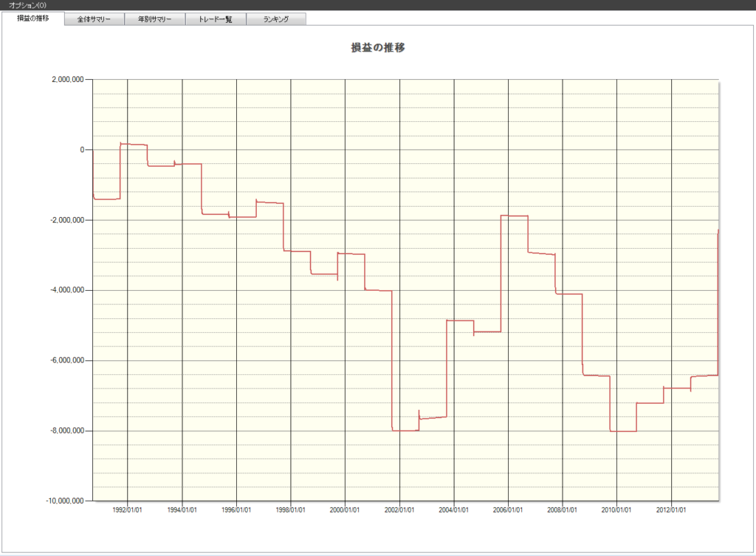Click the 1994/01/01 x-axis label
Screen dimensions: 756x556
[x=182, y=510]
